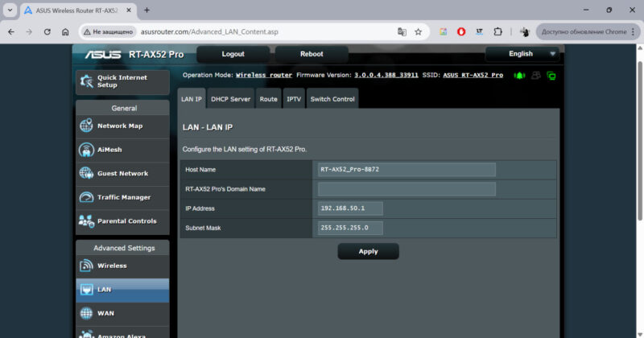Open the browser profile avatar icon

[525, 31]
